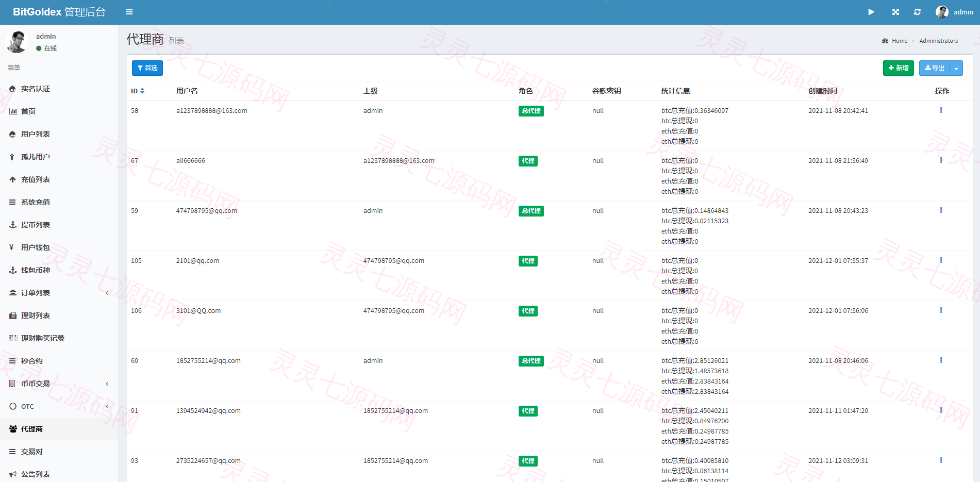The height and width of the screenshot is (482, 980).
Task: Sort table by ID column arrows
Action: (x=142, y=91)
